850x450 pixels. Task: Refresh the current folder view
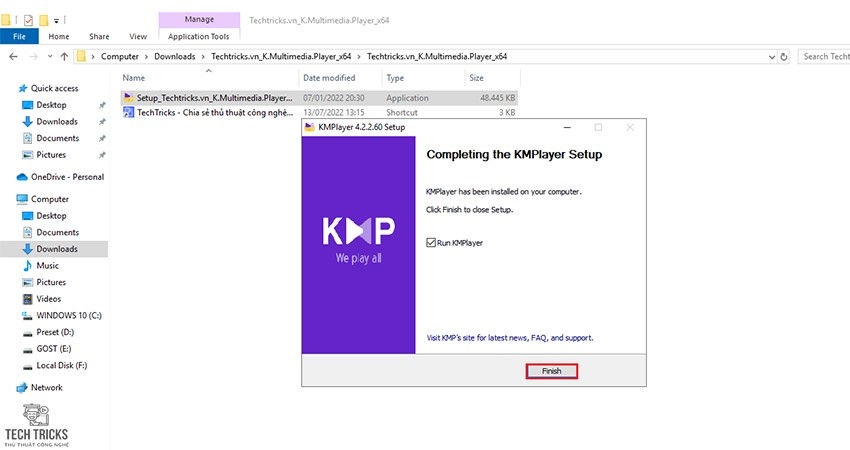[x=783, y=56]
